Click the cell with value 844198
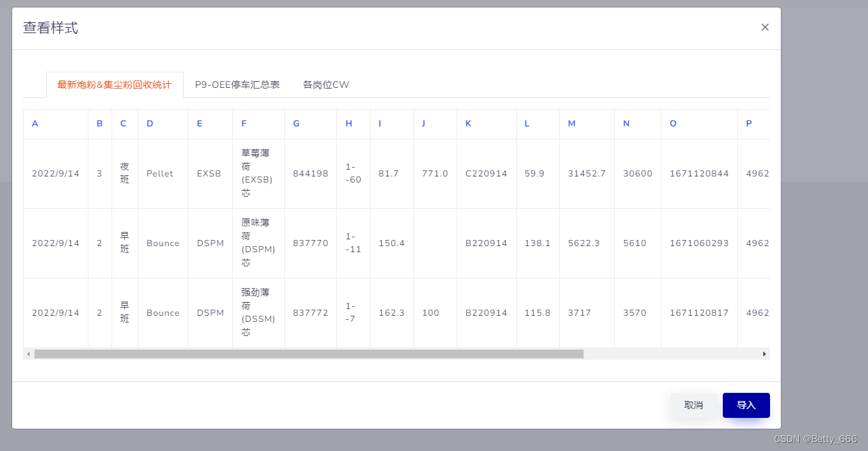The image size is (868, 451). tap(310, 173)
